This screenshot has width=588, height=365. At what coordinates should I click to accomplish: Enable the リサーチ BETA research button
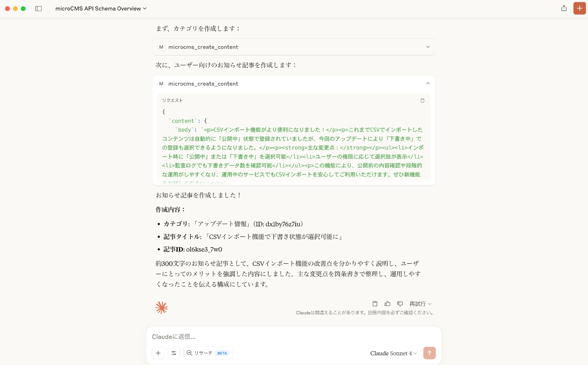pos(208,353)
